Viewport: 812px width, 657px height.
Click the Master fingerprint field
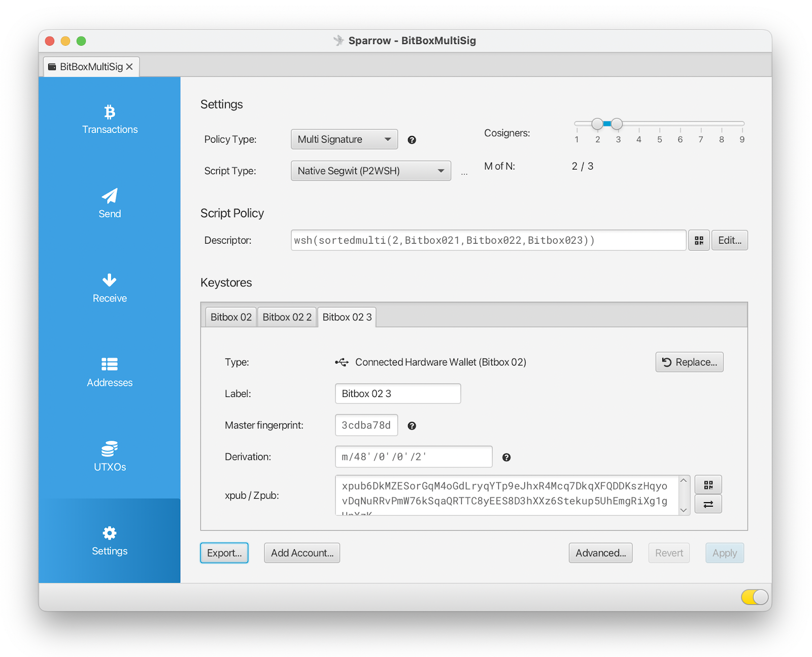point(366,425)
